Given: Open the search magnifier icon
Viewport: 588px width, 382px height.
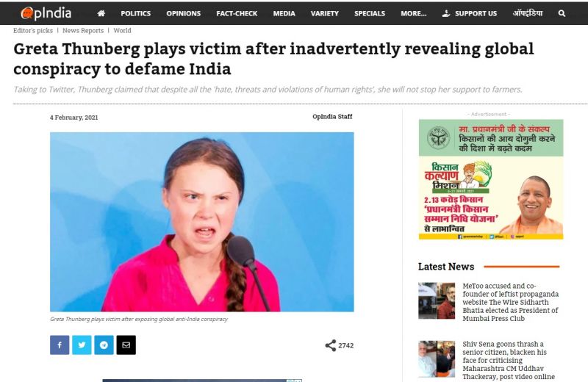Looking at the screenshot, I should (562, 13).
